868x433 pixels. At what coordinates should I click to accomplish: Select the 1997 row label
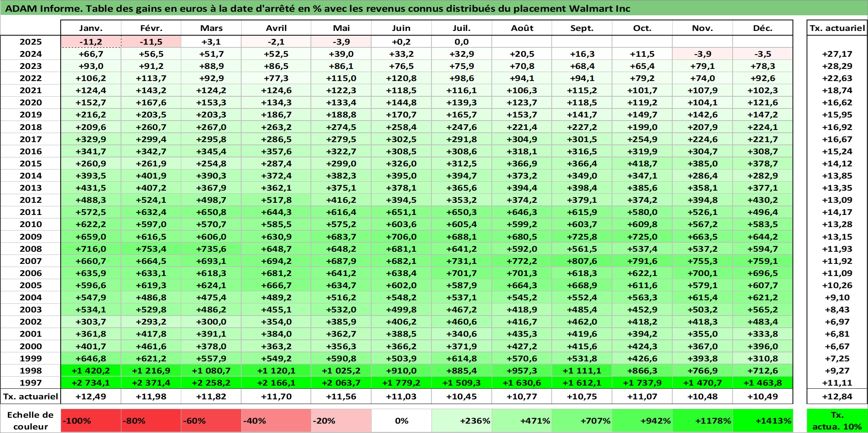pos(31,383)
